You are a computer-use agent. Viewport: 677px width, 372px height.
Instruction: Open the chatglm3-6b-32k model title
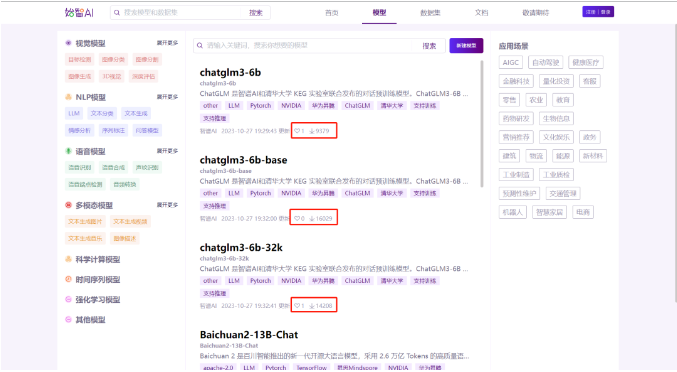tap(241, 247)
